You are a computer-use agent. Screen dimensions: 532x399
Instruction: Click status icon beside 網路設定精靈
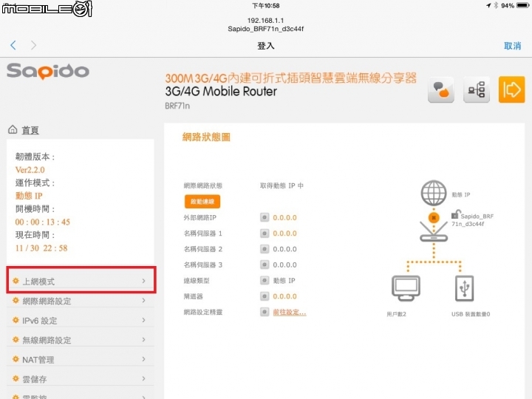point(265,312)
